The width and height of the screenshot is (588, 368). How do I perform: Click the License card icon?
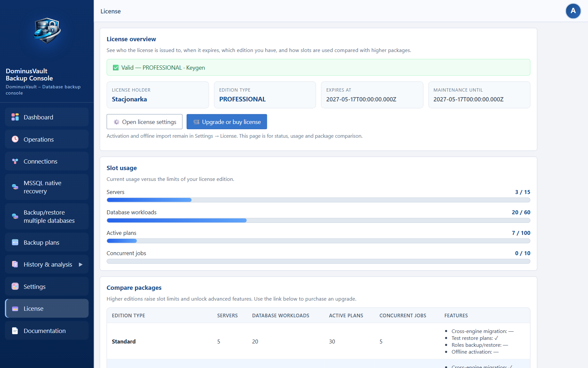(15, 308)
